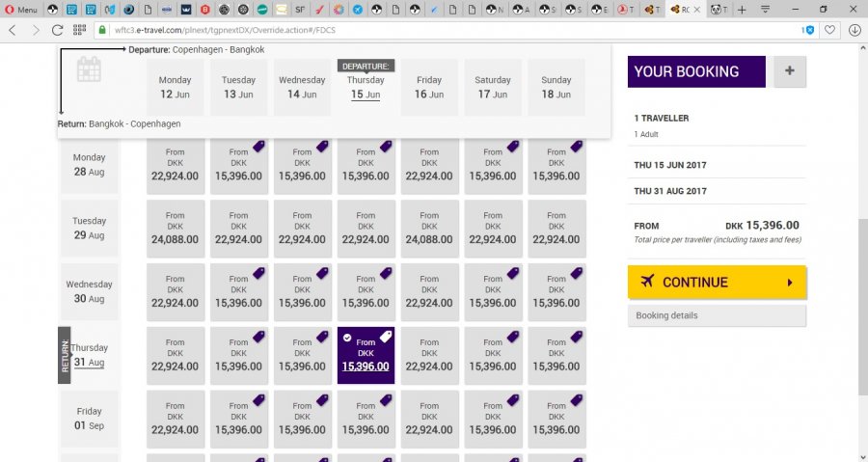868x462 pixels.
Task: Open a new tab with plus icon
Action: [x=742, y=10]
